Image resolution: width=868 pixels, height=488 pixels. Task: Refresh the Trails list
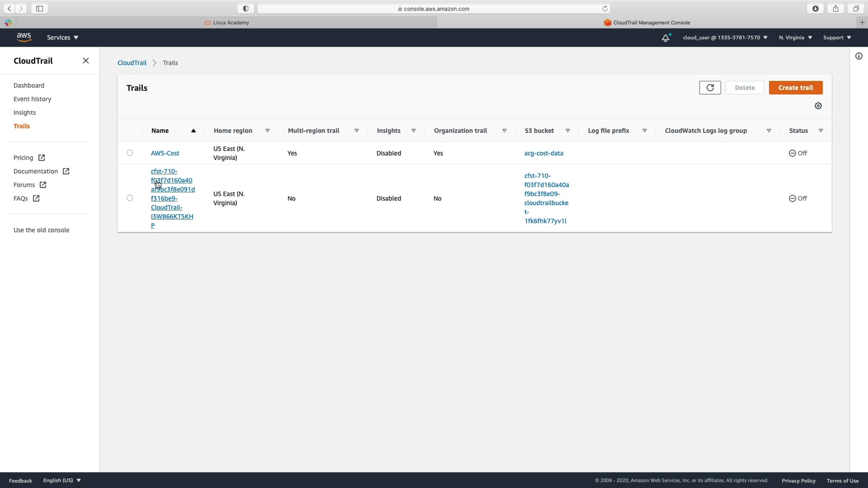710,87
